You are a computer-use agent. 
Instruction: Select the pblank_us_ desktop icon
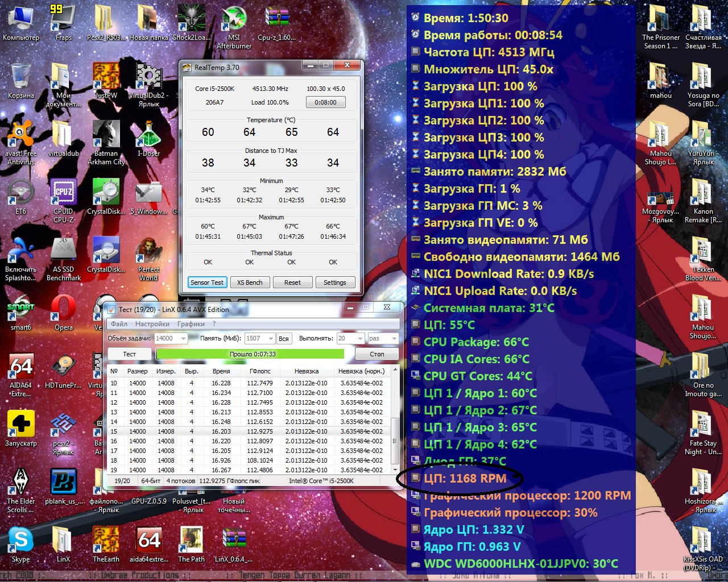tap(64, 487)
